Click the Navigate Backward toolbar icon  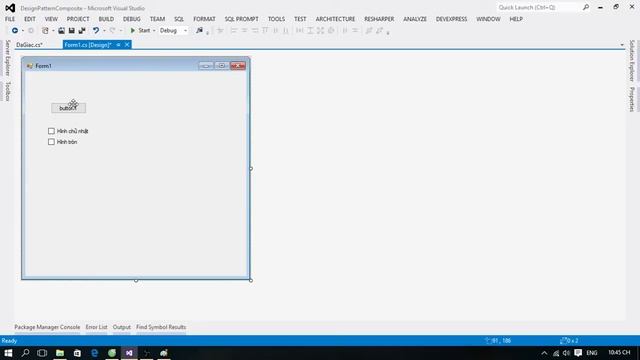(15, 31)
